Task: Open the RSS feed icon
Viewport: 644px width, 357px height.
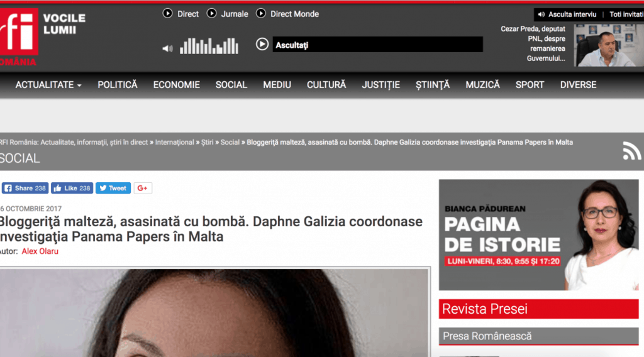Action: 631,151
